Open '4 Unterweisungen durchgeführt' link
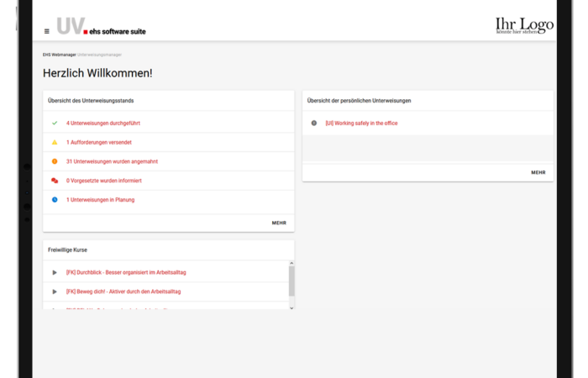Image resolution: width=588 pixels, height=378 pixels. point(104,123)
